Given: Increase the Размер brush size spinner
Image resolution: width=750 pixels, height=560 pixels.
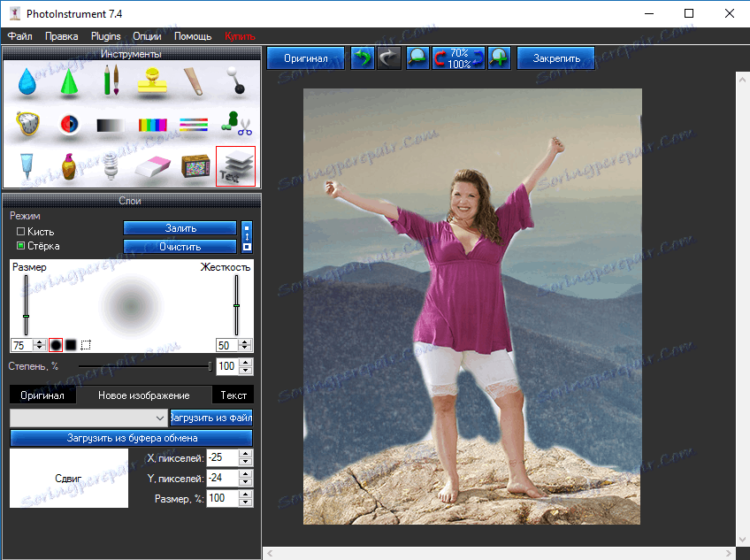Looking at the screenshot, I should coord(39,341).
